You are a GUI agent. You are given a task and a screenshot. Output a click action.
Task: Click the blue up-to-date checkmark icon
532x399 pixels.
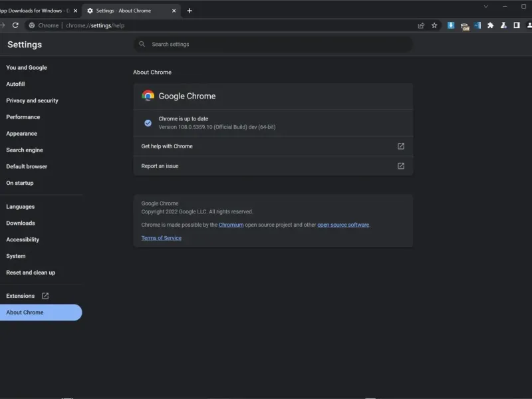tap(148, 123)
